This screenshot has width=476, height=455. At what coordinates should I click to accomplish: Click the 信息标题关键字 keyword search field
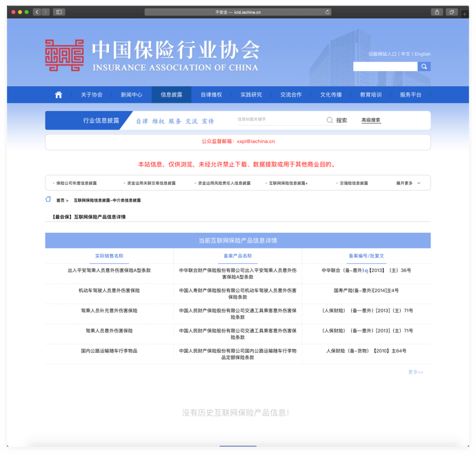click(280, 119)
